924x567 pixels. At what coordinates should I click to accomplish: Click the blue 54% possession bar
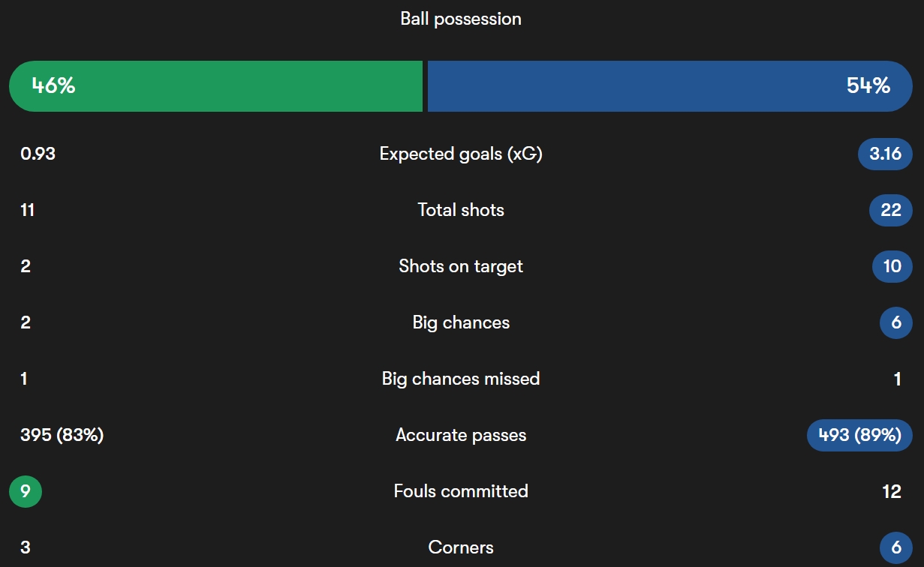point(670,86)
